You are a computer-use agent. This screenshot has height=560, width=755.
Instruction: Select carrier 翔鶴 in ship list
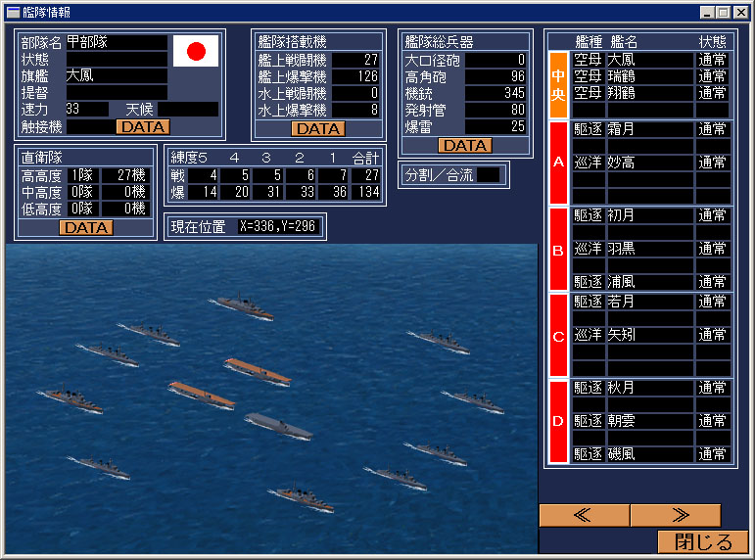pos(651,93)
